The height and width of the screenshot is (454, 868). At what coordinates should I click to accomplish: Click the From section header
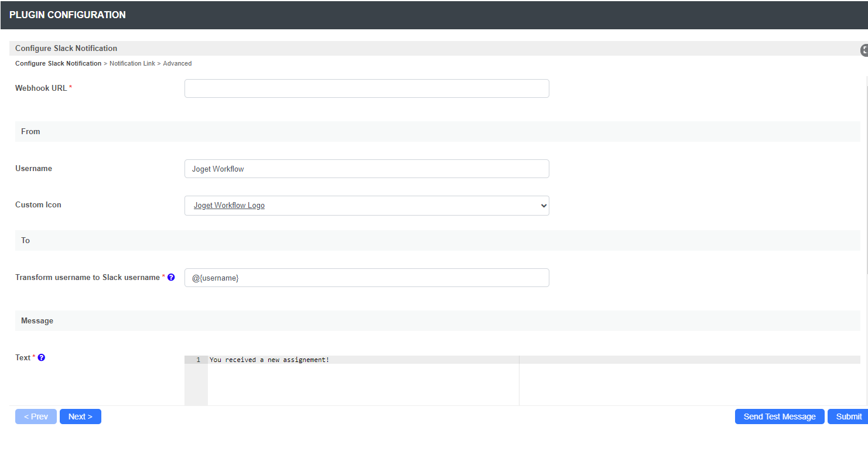tap(30, 131)
